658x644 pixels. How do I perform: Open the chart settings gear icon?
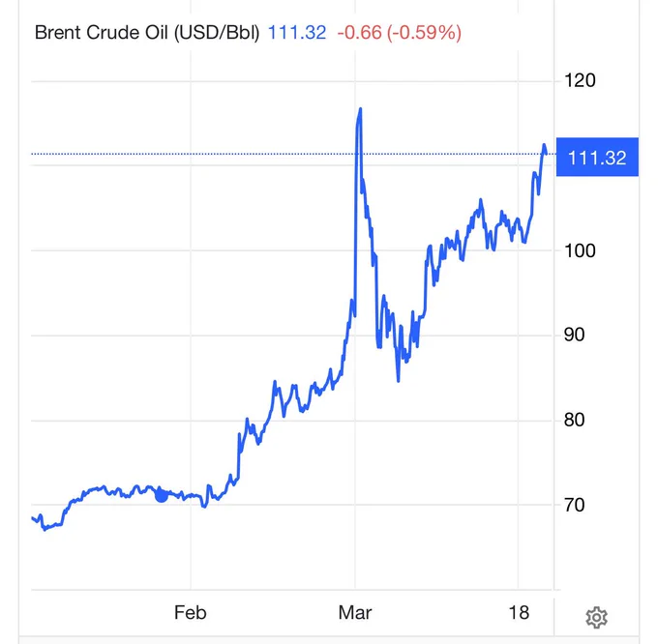596,617
